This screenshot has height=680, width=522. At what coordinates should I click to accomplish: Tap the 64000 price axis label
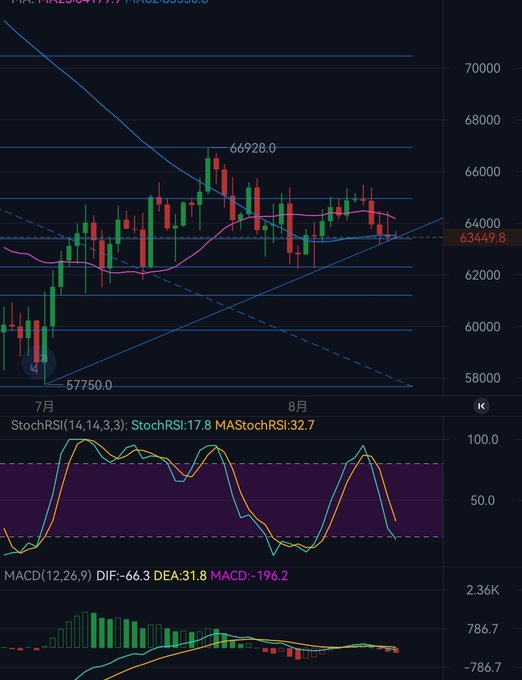(x=482, y=223)
